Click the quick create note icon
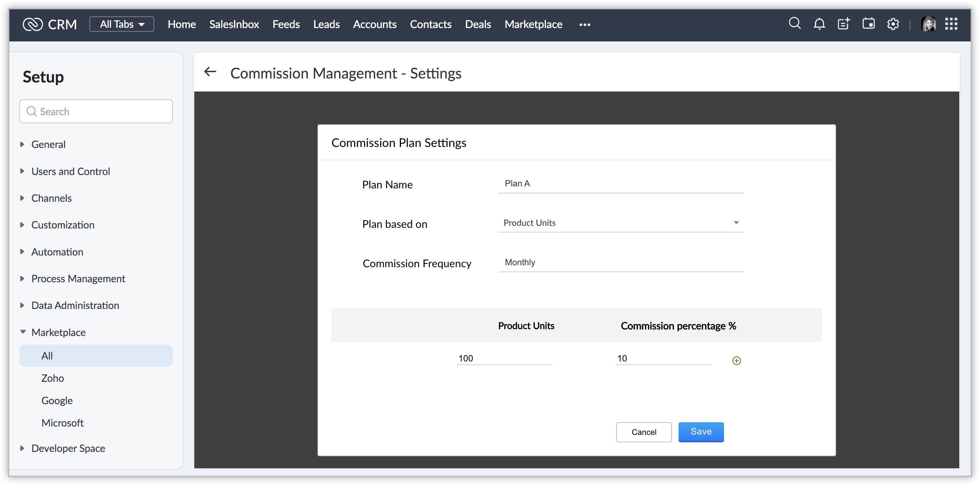The width and height of the screenshot is (980, 485). click(x=843, y=24)
